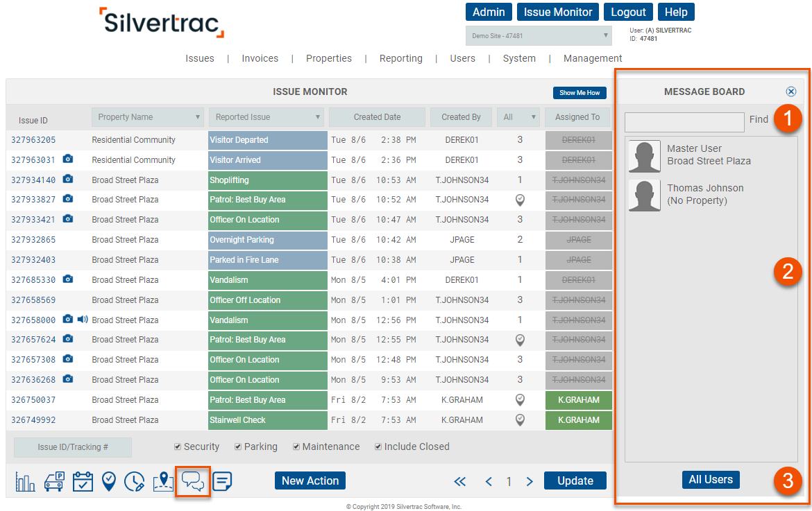Expand the Reported Issue filter dropdown
This screenshot has width=812, height=511.
[x=267, y=117]
